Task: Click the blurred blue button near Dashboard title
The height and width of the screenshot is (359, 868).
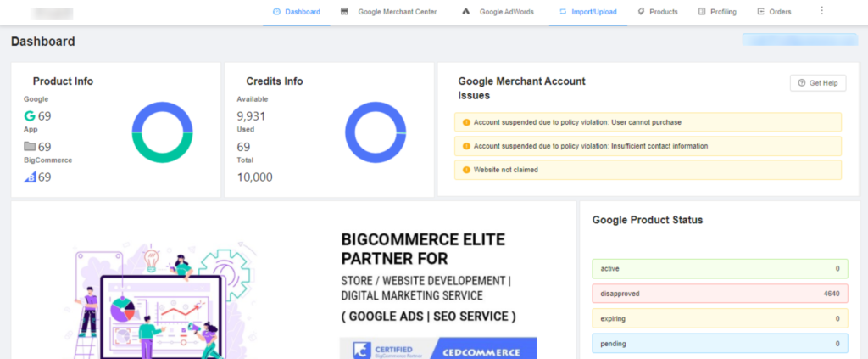Action: click(x=800, y=39)
